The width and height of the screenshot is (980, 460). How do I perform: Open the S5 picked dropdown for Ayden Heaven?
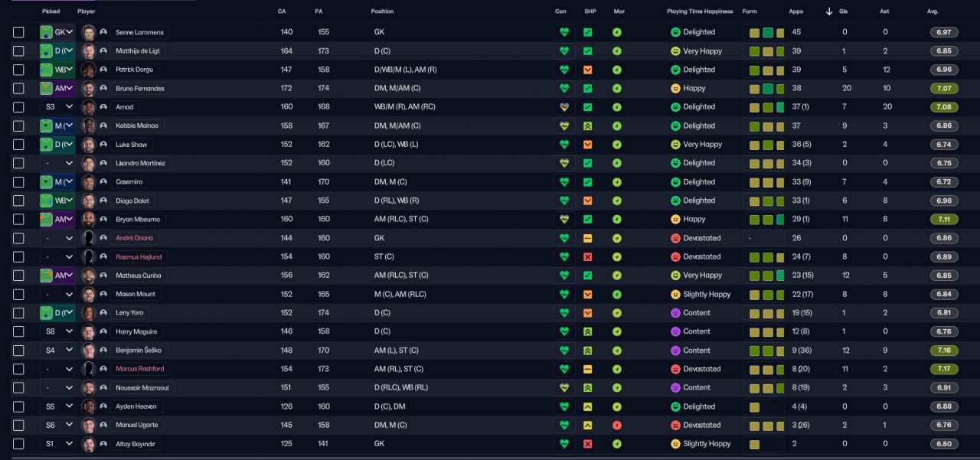[57, 406]
